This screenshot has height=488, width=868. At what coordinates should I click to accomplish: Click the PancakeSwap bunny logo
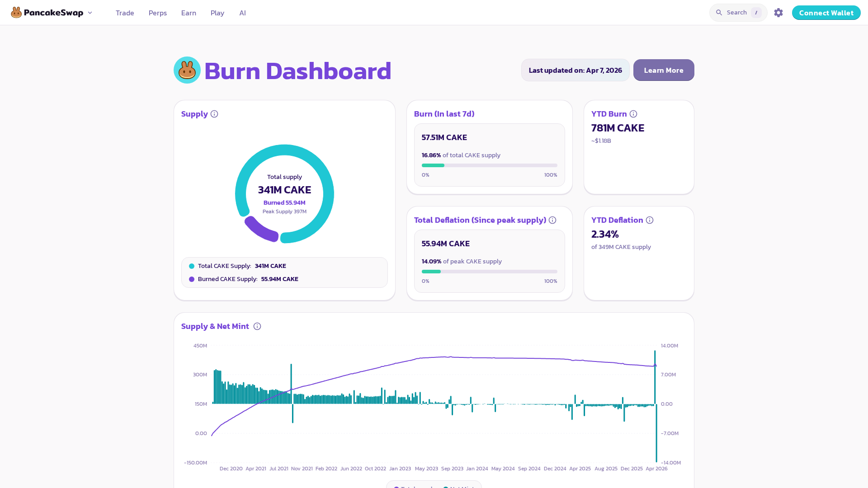(x=16, y=13)
